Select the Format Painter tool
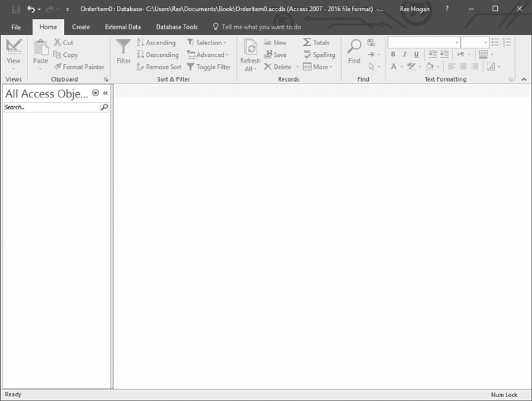The image size is (532, 401). click(79, 67)
